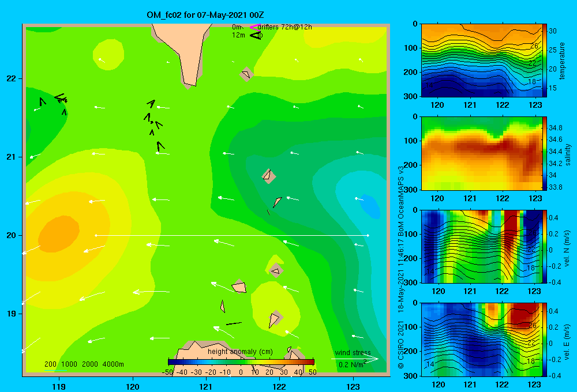577x392 pixels.
Task: Click the "200" bathymetry depth label
Action: 50,364
